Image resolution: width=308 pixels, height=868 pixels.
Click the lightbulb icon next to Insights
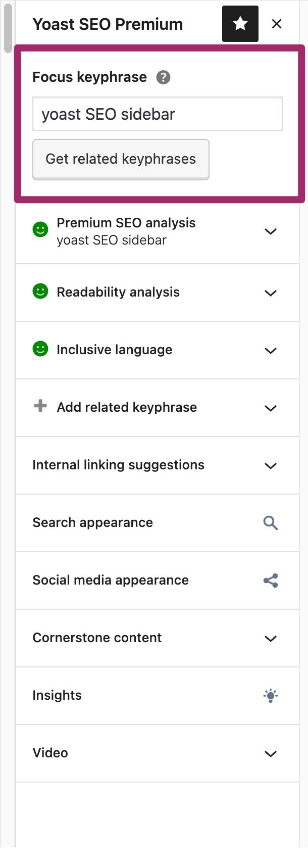point(270,696)
